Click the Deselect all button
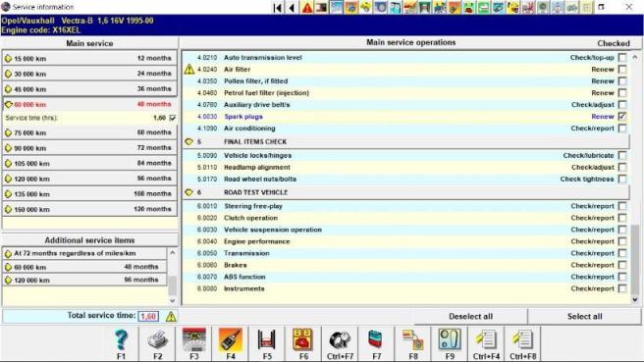The image size is (644, 362). [470, 317]
